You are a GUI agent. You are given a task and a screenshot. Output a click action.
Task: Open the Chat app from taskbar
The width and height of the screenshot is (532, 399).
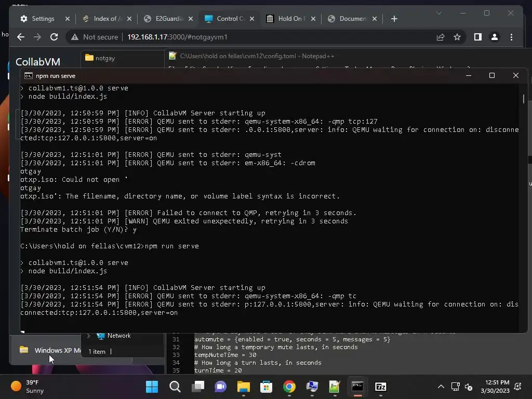[220, 387]
